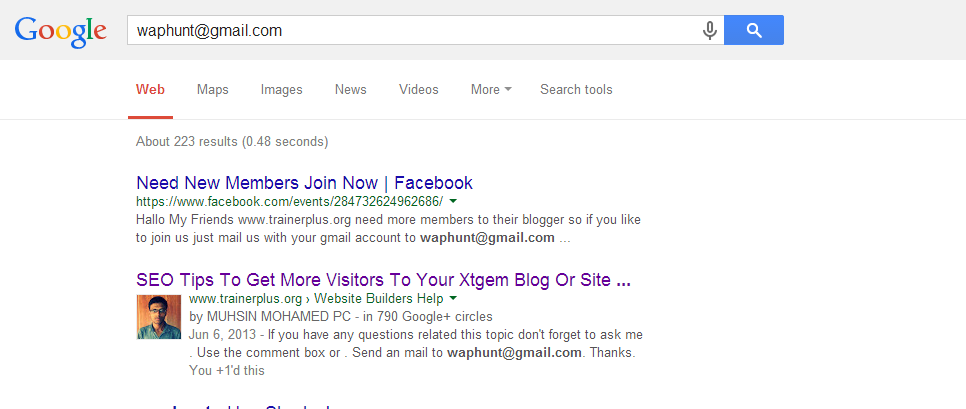Open Search tools options
The image size is (966, 409).
click(x=576, y=90)
